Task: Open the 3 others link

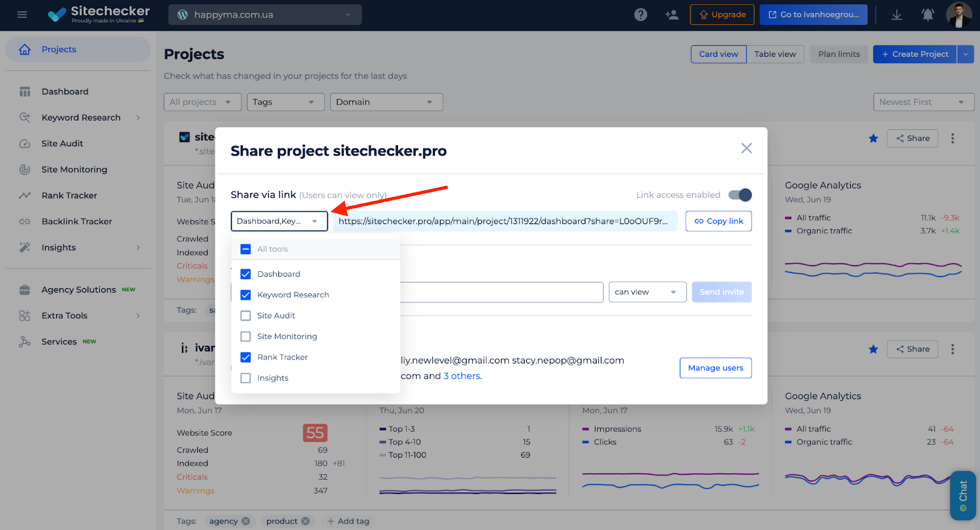Action: pyautogui.click(x=462, y=376)
